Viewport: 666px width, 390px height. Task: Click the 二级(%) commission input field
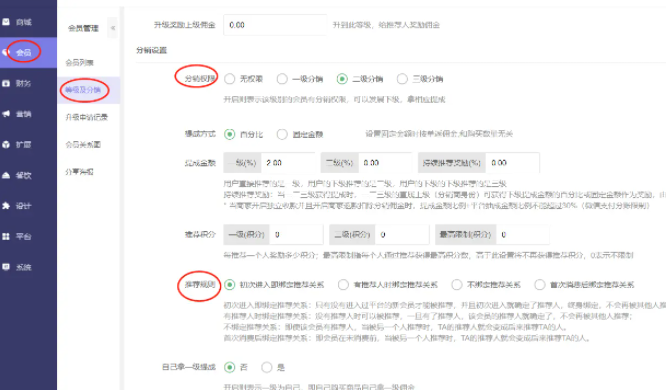pos(385,163)
